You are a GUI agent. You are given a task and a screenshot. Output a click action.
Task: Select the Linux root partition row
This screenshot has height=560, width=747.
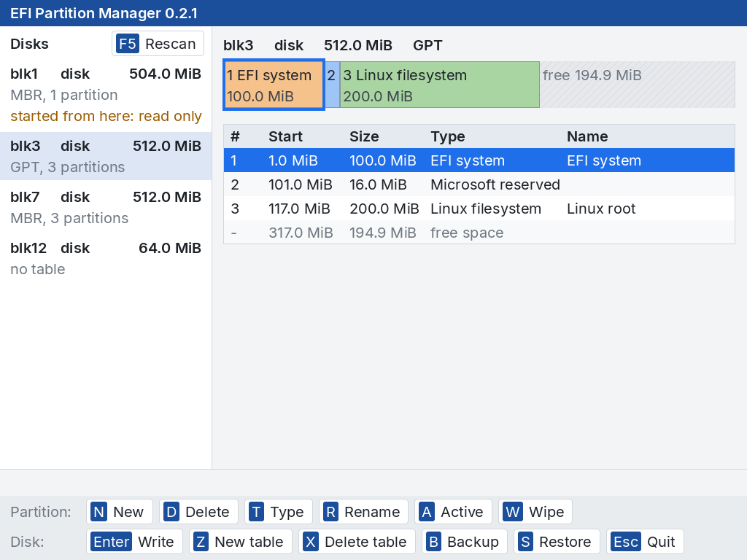pos(479,209)
